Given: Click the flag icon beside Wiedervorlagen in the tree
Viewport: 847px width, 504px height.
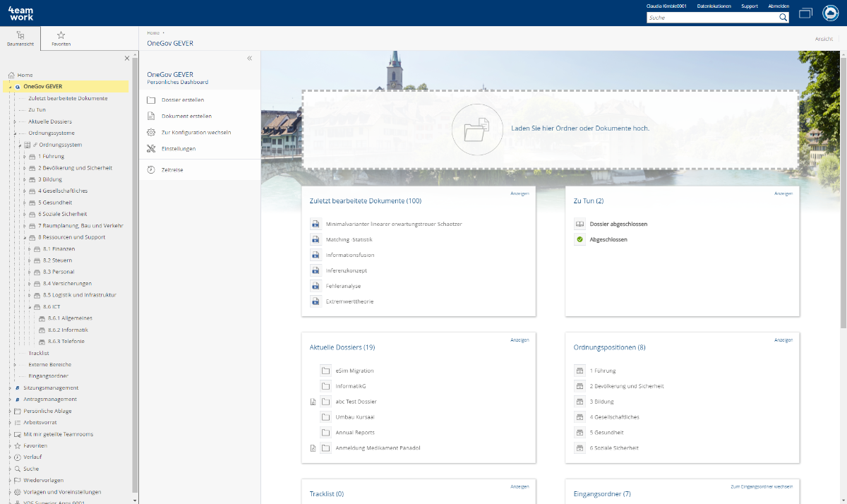Looking at the screenshot, I should point(18,480).
